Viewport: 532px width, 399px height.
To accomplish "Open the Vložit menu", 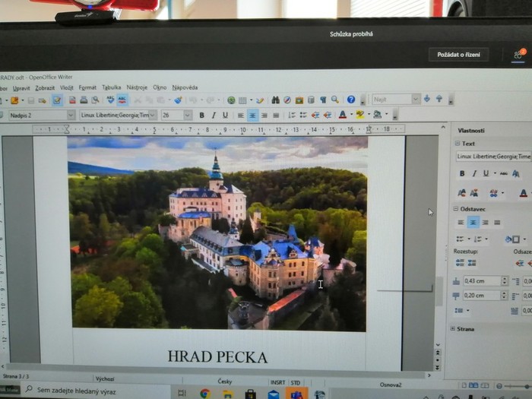I will click(x=67, y=87).
